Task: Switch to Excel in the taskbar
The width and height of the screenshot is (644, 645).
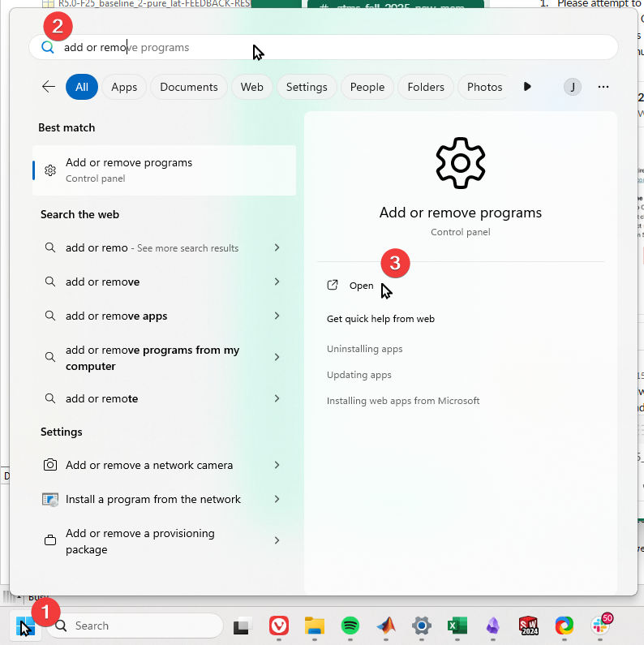Action: point(457,626)
